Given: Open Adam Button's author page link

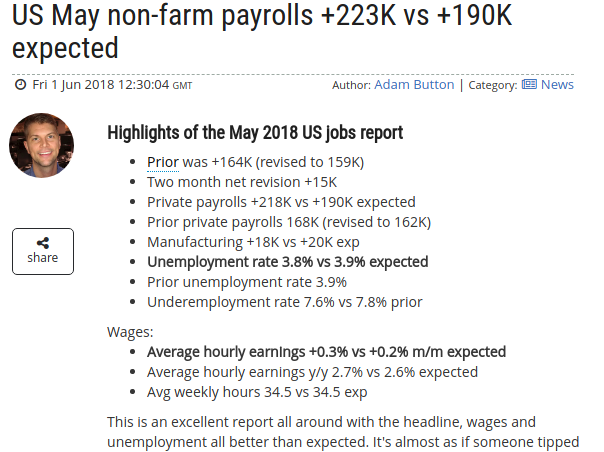Looking at the screenshot, I should (x=414, y=85).
